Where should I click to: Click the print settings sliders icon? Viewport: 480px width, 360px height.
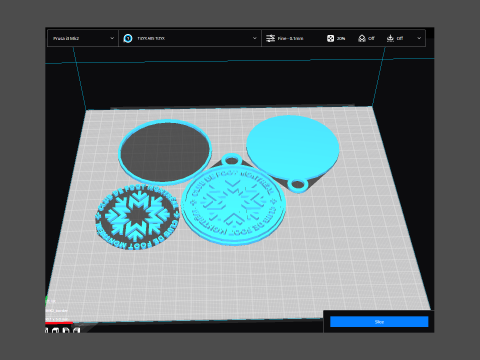pos(270,38)
